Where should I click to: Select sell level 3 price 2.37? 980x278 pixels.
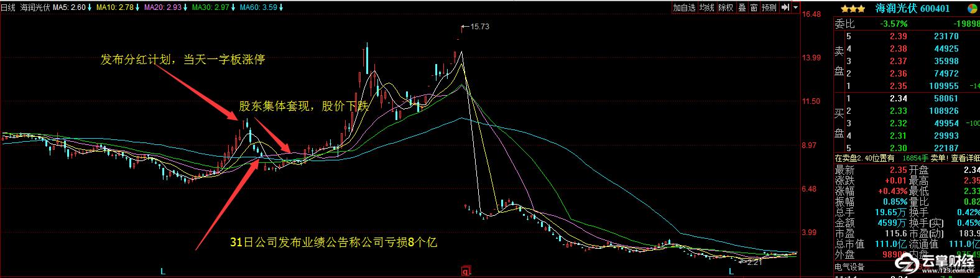click(898, 61)
